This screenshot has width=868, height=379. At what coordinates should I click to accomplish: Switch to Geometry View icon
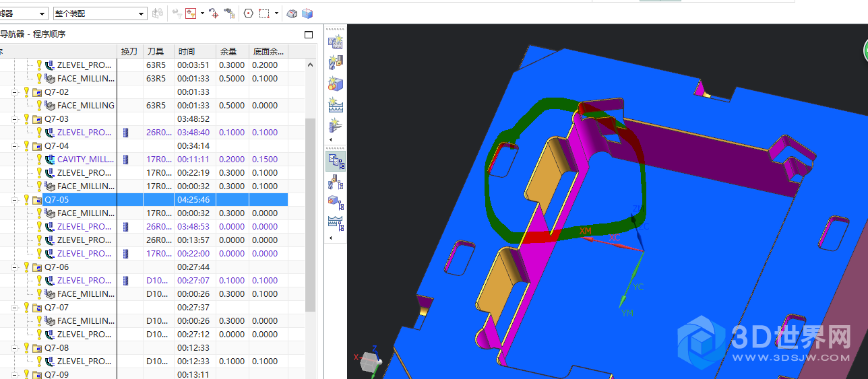pyautogui.click(x=335, y=201)
